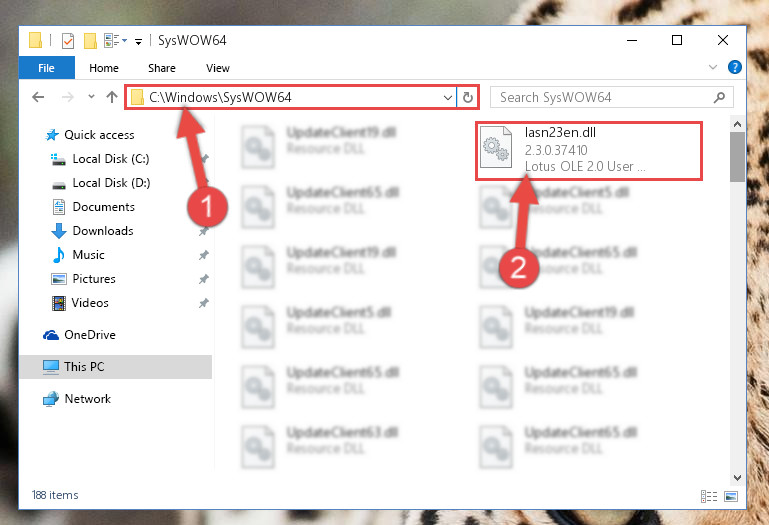Click the Refresh icon beside address bar
The width and height of the screenshot is (769, 525).
[467, 97]
